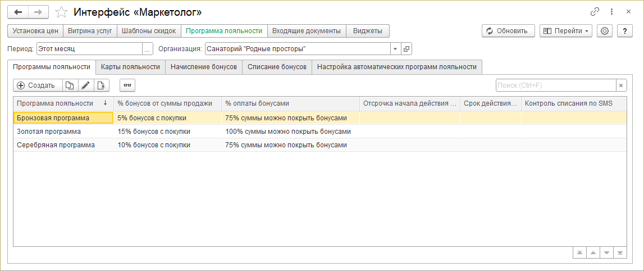
Task: Clear the search field with X button
Action: pos(621,85)
